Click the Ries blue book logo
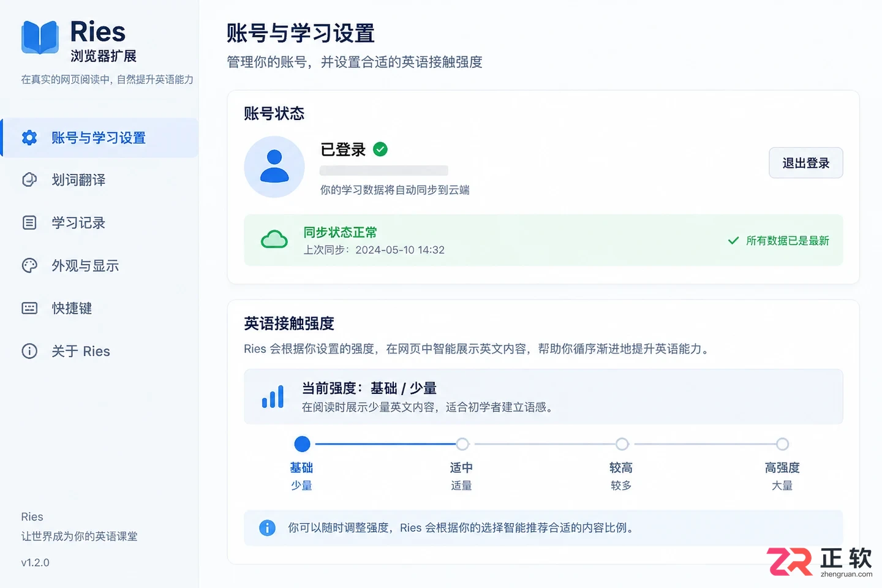Image resolution: width=882 pixels, height=588 pixels. (x=40, y=37)
